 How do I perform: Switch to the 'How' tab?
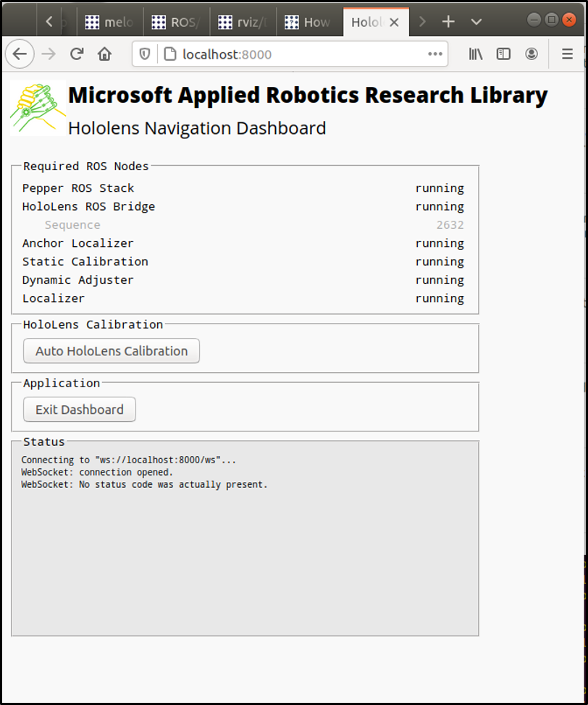click(309, 22)
